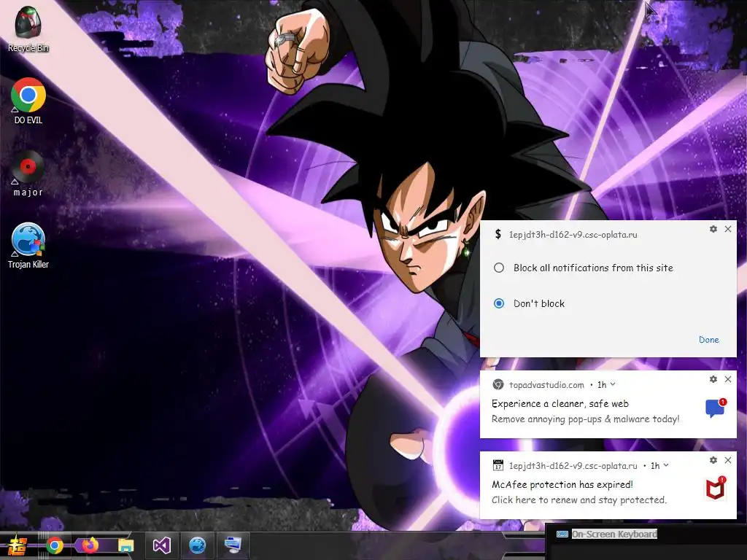Expand the McAfee notification chevron
Image resolution: width=747 pixels, height=560 pixels.
(666, 465)
